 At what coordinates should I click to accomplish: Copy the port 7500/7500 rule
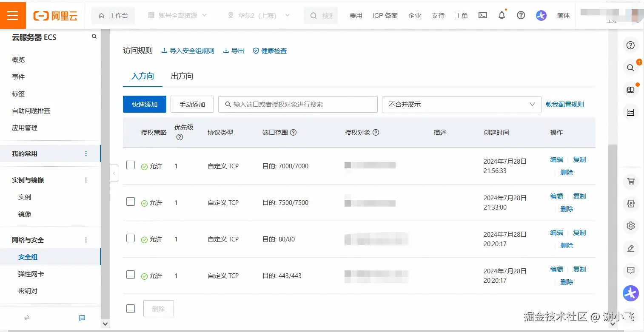580,196
